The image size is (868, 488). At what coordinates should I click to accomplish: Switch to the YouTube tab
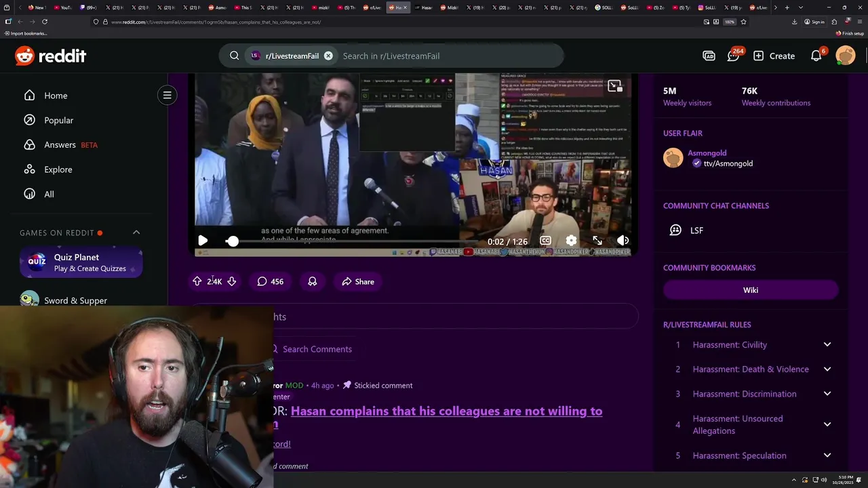coord(63,7)
